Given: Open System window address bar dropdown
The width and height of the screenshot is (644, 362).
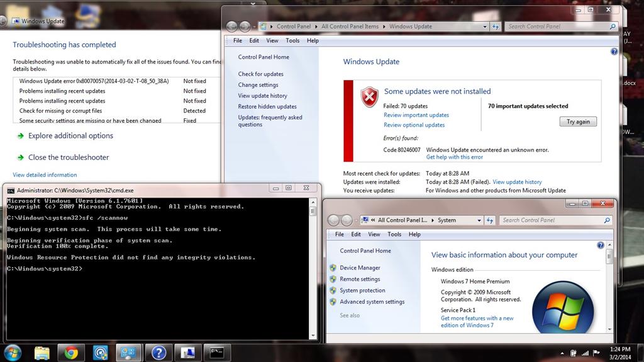Looking at the screenshot, I should 479,220.
